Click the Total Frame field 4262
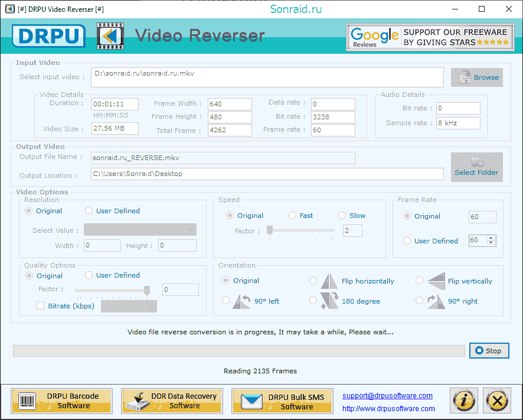 230,130
